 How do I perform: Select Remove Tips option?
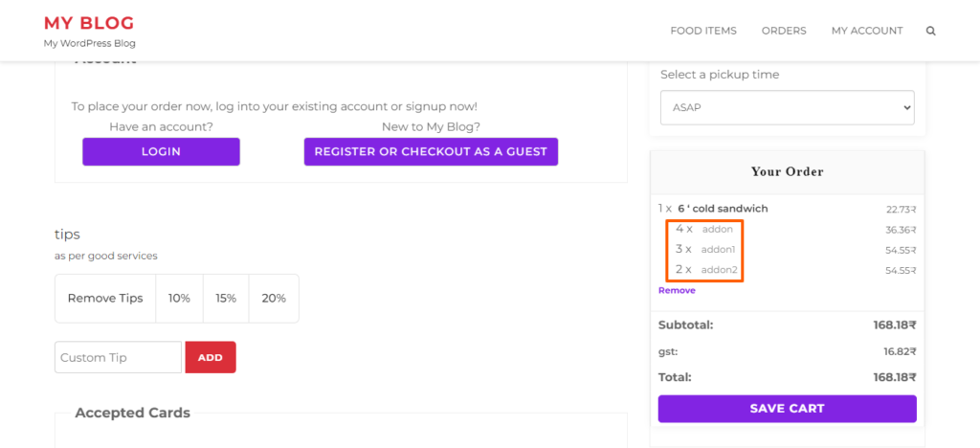(x=105, y=299)
